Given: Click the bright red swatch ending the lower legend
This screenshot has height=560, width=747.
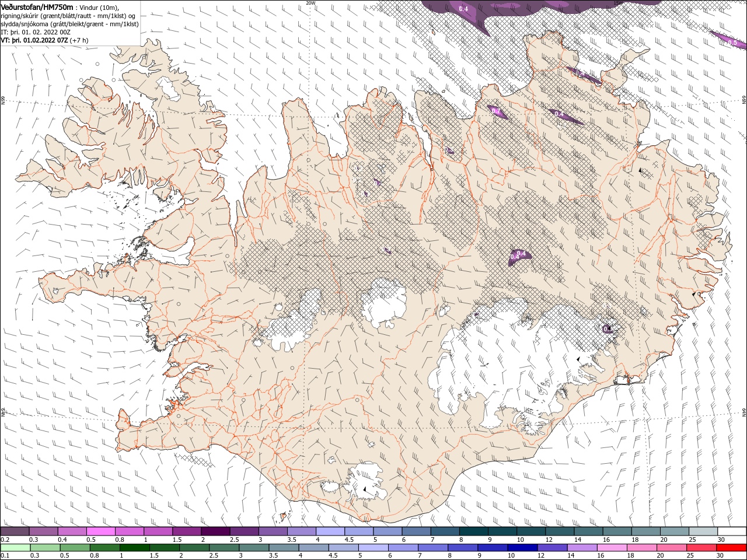Looking at the screenshot, I should click(x=732, y=548).
